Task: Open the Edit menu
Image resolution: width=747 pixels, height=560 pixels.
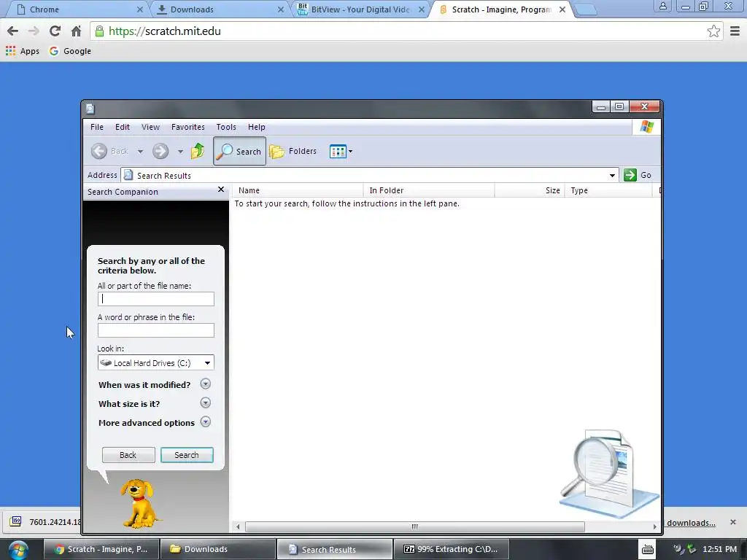Action: coord(123,127)
